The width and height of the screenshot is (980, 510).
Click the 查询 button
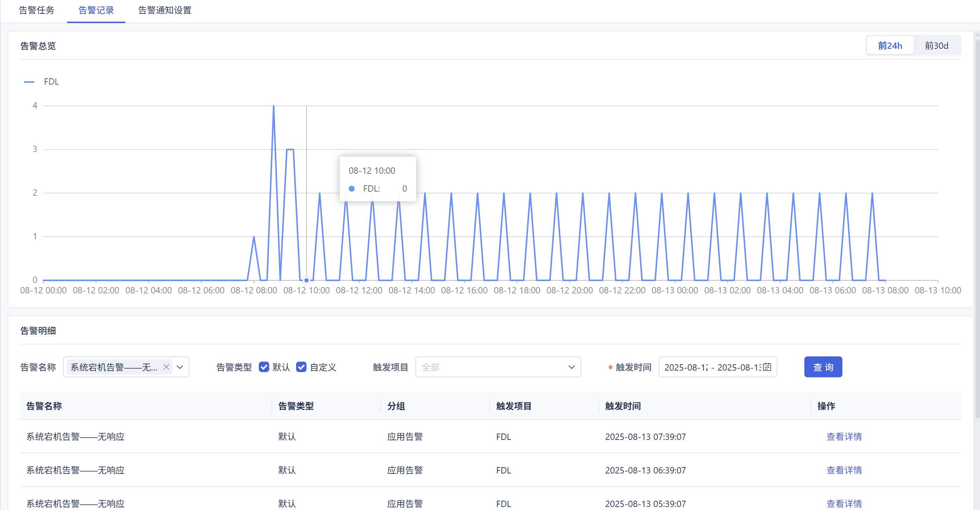pyautogui.click(x=823, y=367)
